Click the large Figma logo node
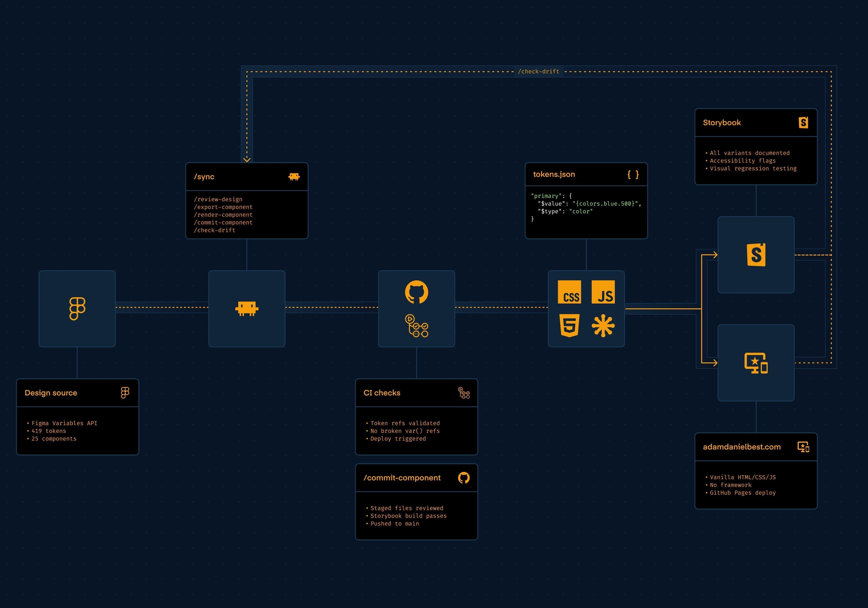The image size is (868, 608). tap(77, 309)
